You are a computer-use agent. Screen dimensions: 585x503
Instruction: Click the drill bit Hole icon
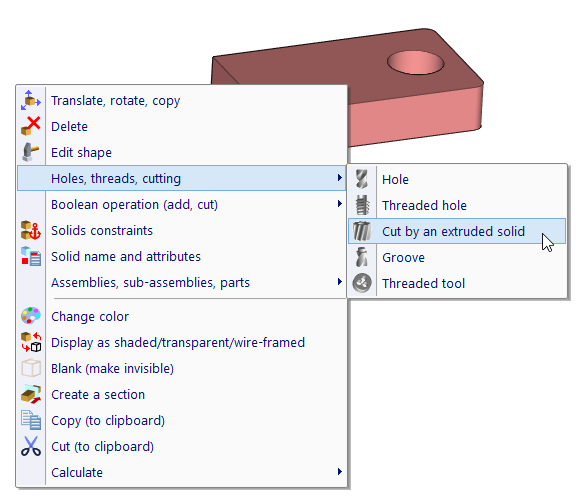362,179
